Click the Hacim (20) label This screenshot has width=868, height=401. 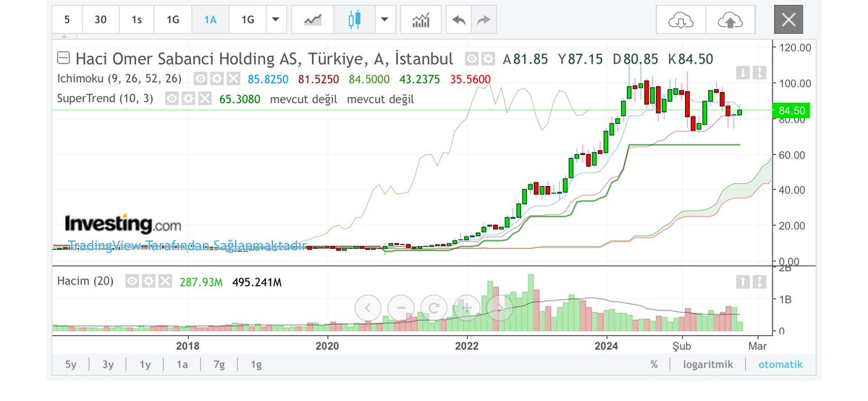[85, 282]
